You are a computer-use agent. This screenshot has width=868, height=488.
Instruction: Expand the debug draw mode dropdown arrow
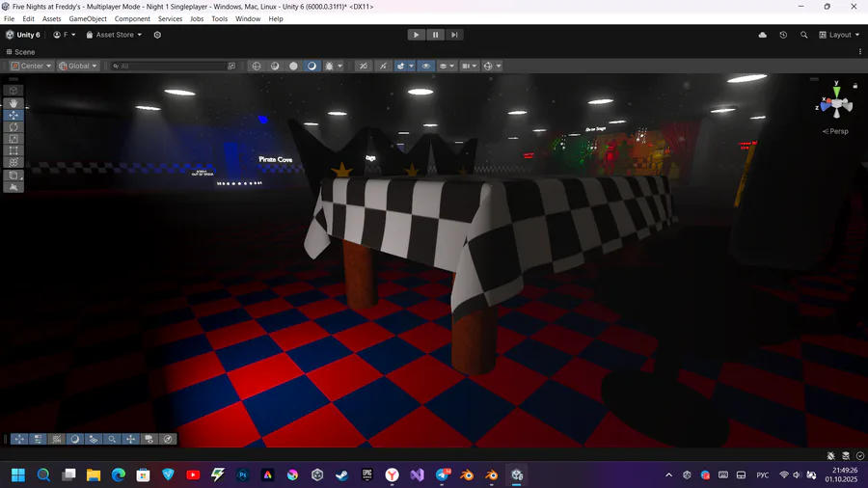pos(339,66)
